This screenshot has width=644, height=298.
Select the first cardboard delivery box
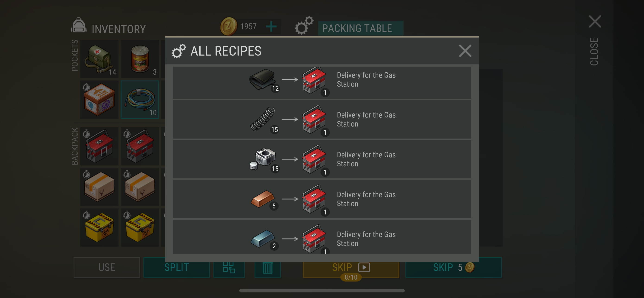click(x=99, y=187)
